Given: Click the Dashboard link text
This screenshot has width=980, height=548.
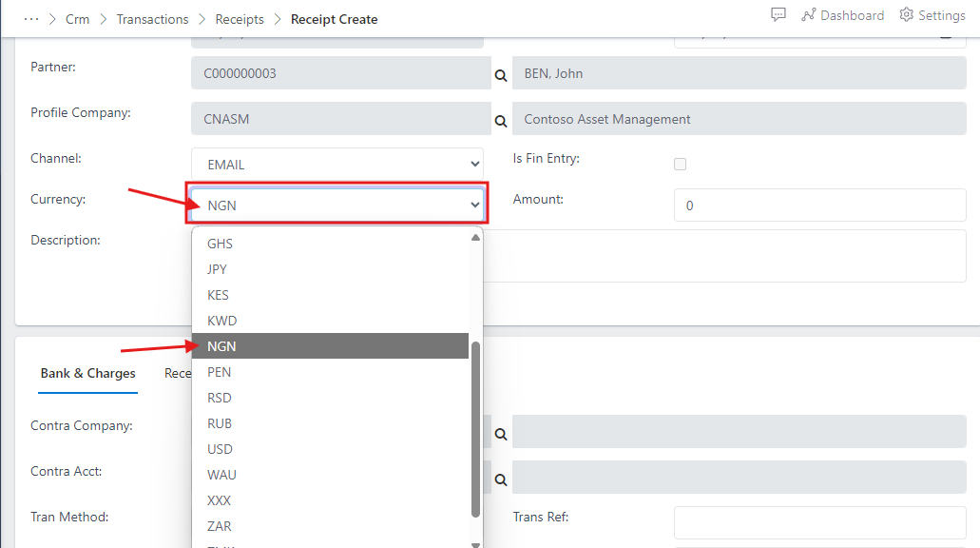Looking at the screenshot, I should (x=851, y=14).
